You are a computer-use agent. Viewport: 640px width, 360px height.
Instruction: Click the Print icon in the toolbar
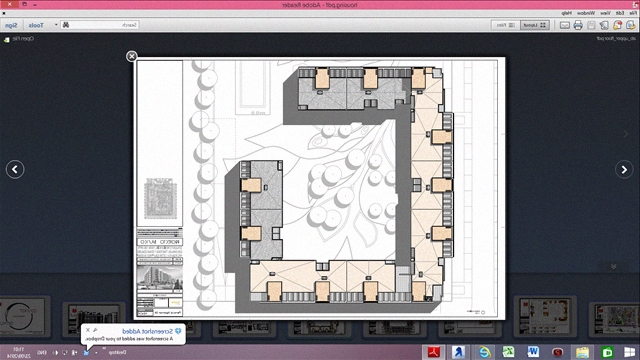click(578, 25)
